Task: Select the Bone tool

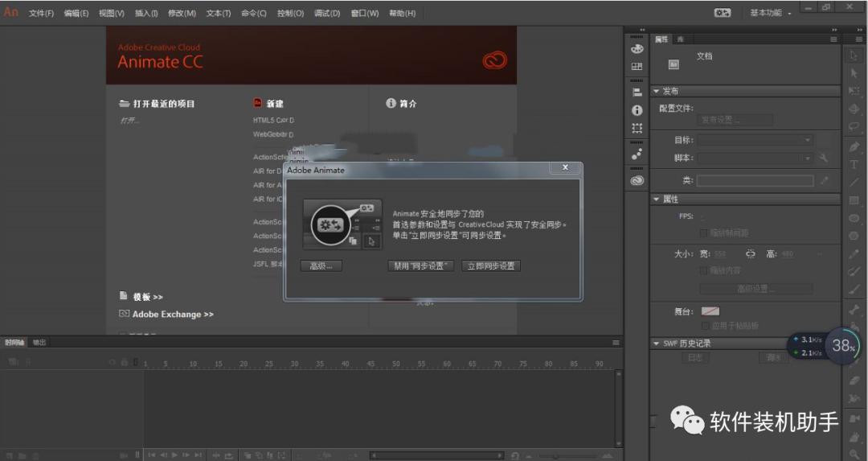Action: 854,309
